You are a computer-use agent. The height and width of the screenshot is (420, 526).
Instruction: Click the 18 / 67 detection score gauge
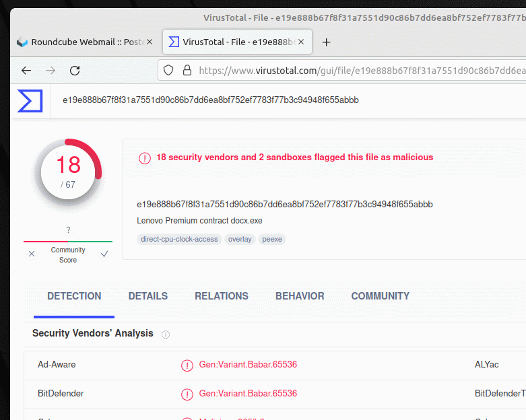coord(68,172)
